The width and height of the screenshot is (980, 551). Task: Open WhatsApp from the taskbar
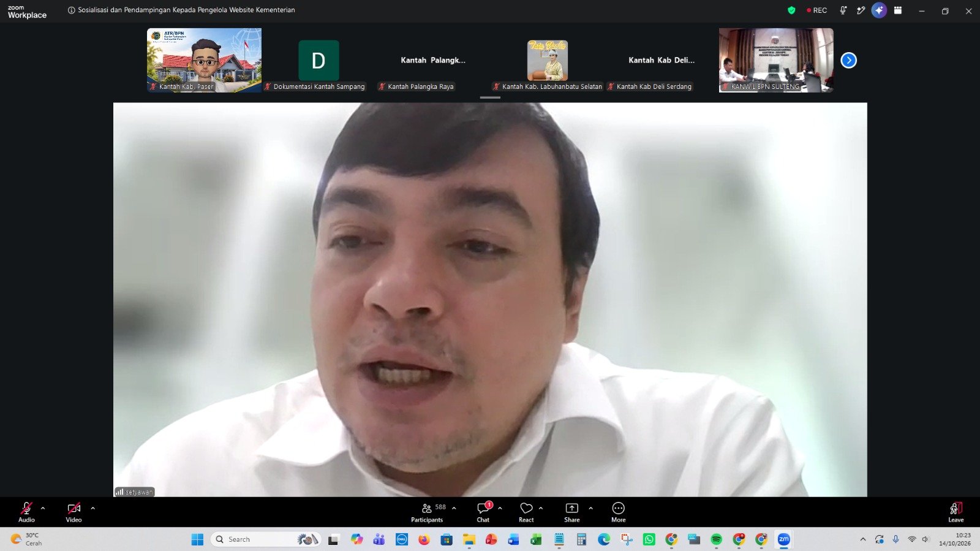(x=649, y=539)
